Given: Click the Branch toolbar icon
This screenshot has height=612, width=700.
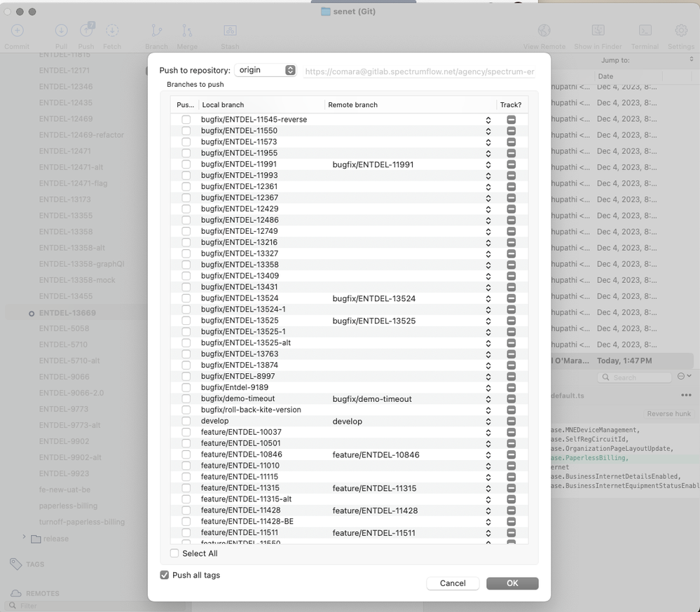Looking at the screenshot, I should click(x=156, y=30).
